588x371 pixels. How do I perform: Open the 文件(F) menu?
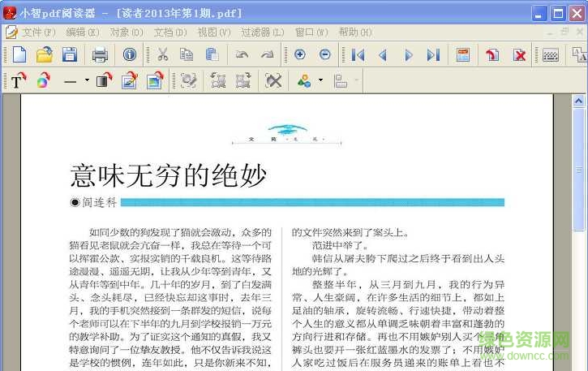coord(38,32)
